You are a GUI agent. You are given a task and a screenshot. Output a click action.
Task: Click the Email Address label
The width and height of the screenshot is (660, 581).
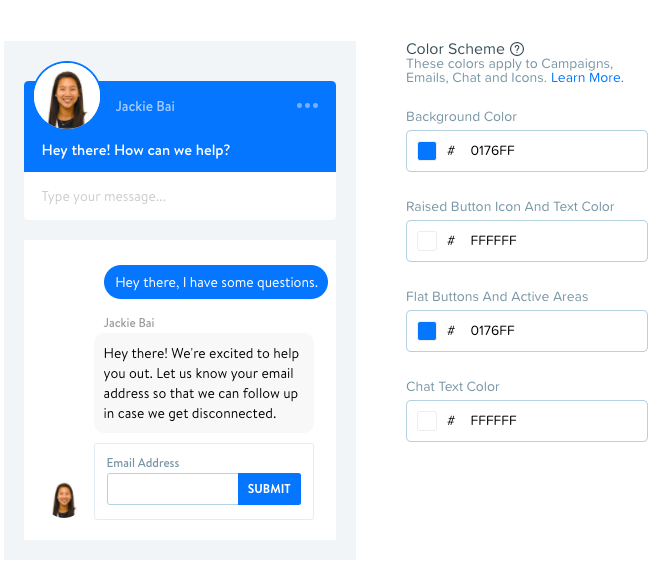pyautogui.click(x=143, y=463)
